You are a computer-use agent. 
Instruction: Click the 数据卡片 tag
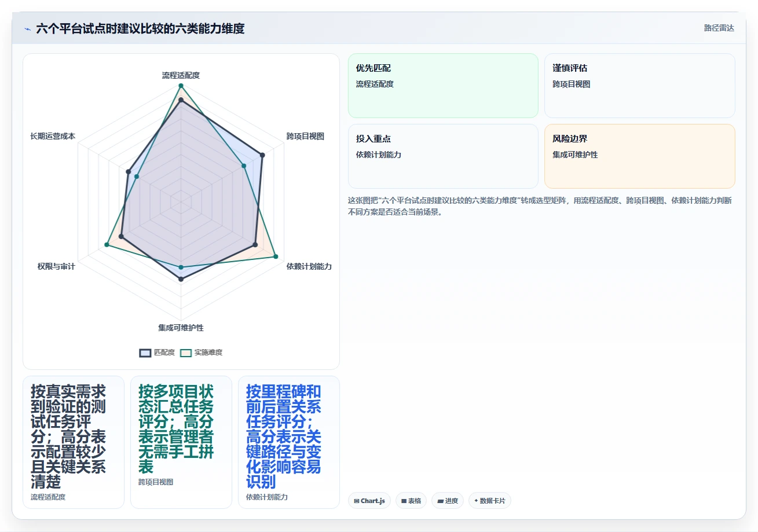(490, 501)
